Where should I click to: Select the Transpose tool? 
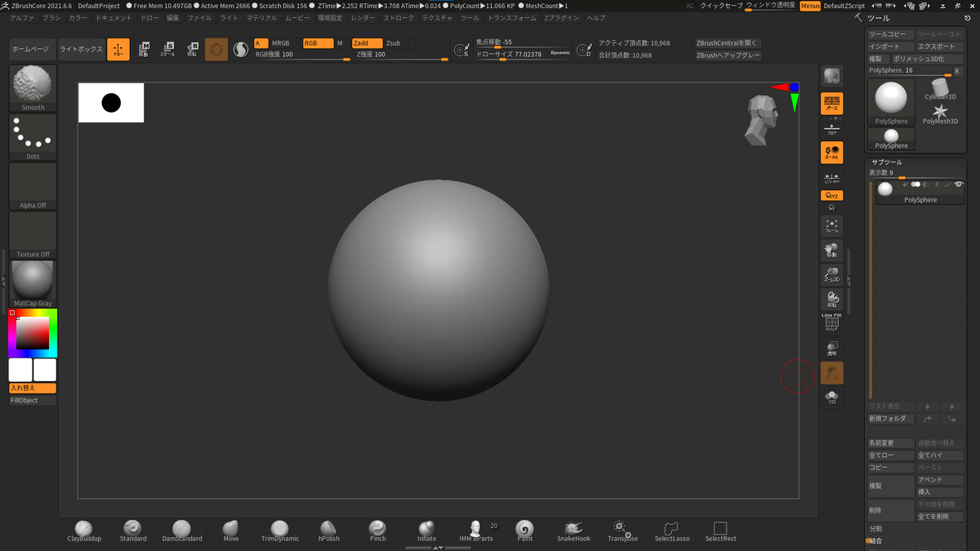point(622,531)
